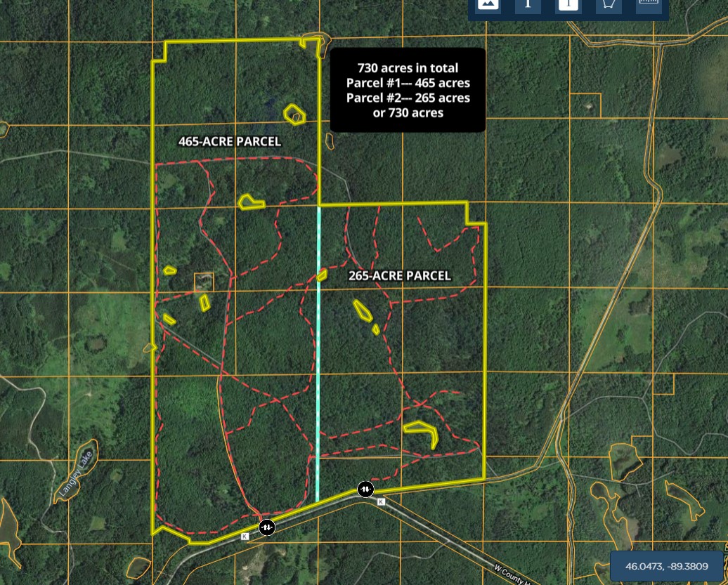This screenshot has width=728, height=585.
Task: Click the 265-ACRE PARCEL map label
Action: point(400,276)
